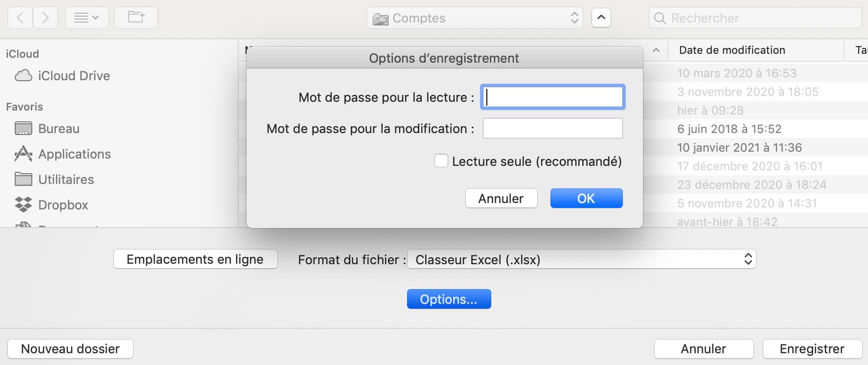The height and width of the screenshot is (365, 868).
Task: Click the Enregistrer button
Action: [812, 349]
